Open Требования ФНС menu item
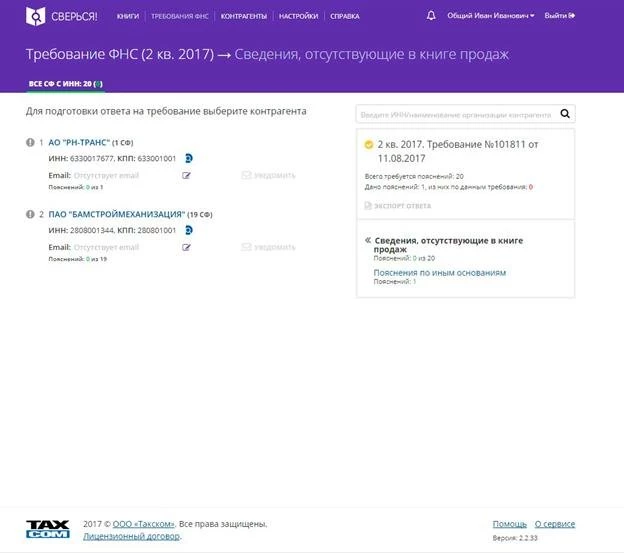The width and height of the screenshot is (624, 553). tap(180, 17)
